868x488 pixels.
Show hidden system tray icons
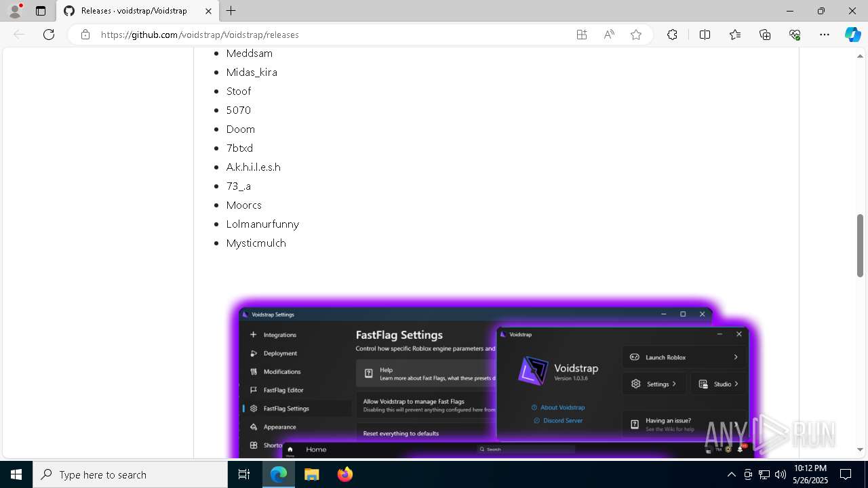pos(731,474)
